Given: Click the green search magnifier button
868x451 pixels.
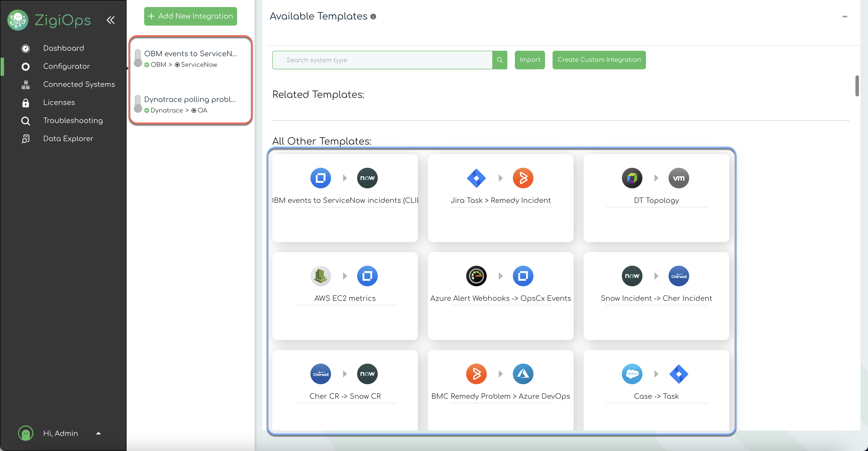Looking at the screenshot, I should point(500,60).
